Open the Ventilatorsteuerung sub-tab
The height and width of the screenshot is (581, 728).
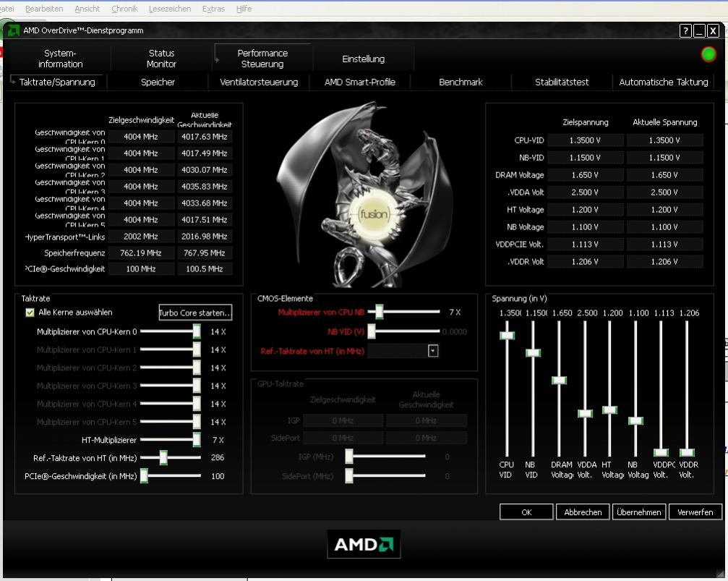coord(259,82)
